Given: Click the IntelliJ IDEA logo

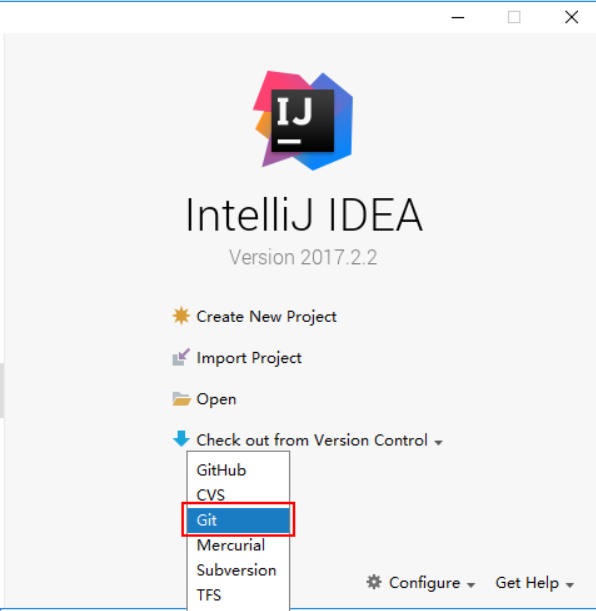Looking at the screenshot, I should [x=303, y=120].
